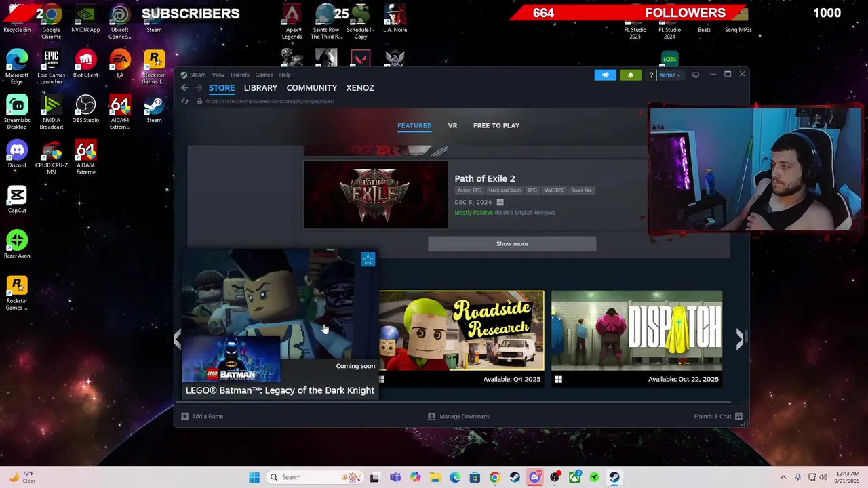Go to the LIBRARY section
This screenshot has height=488, width=868.
click(260, 88)
